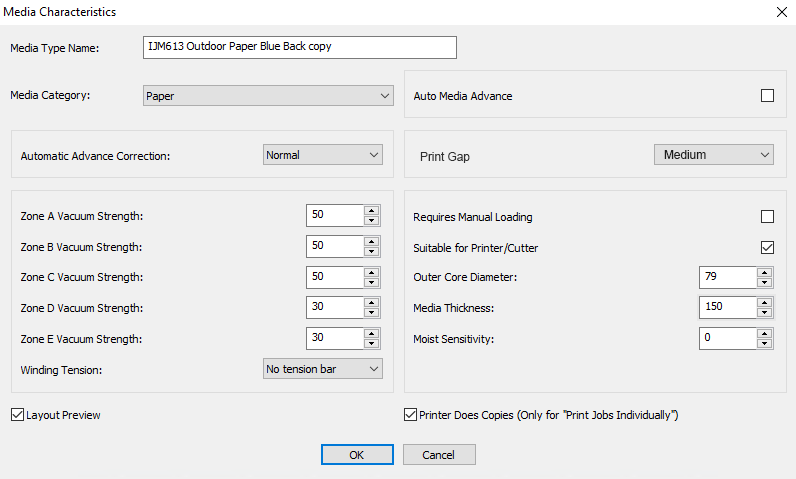Increase Moist Sensitivity value
796x479 pixels.
coord(764,333)
